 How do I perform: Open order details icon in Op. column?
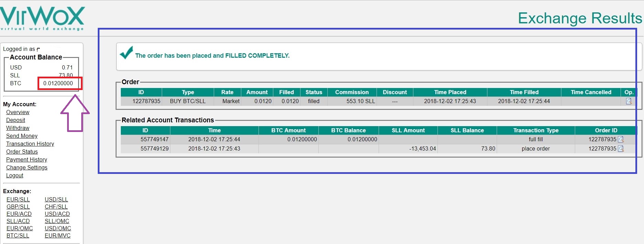point(629,101)
